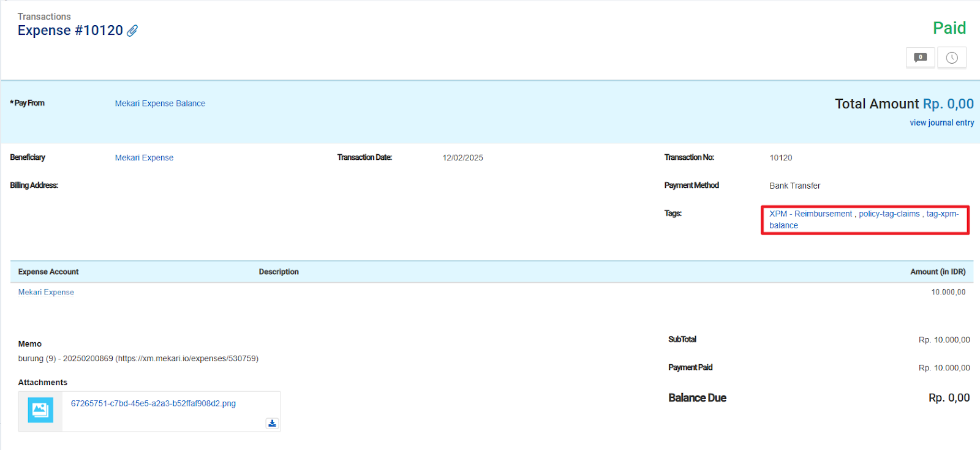Click the transaction number 10120 value
The image size is (980, 450).
[780, 158]
